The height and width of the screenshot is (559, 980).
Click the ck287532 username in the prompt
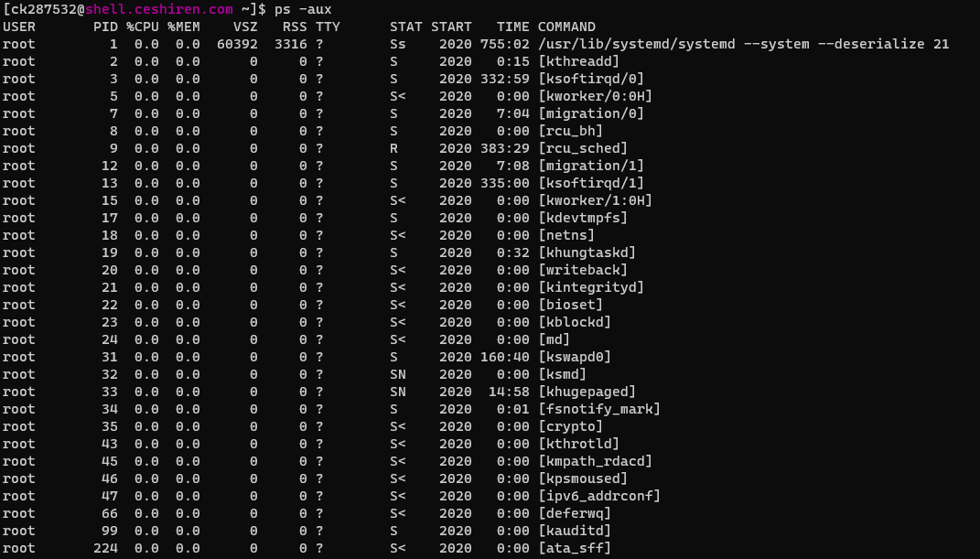tap(43, 9)
